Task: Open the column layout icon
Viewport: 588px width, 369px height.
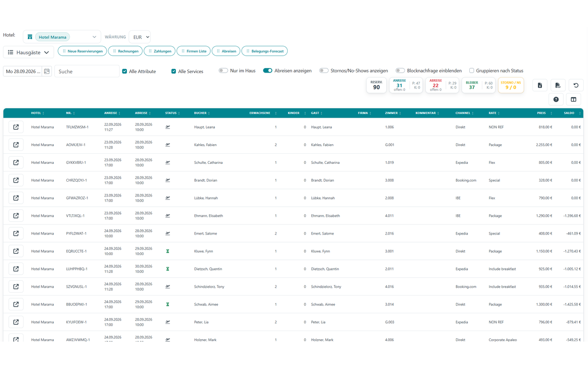Action: point(574,99)
